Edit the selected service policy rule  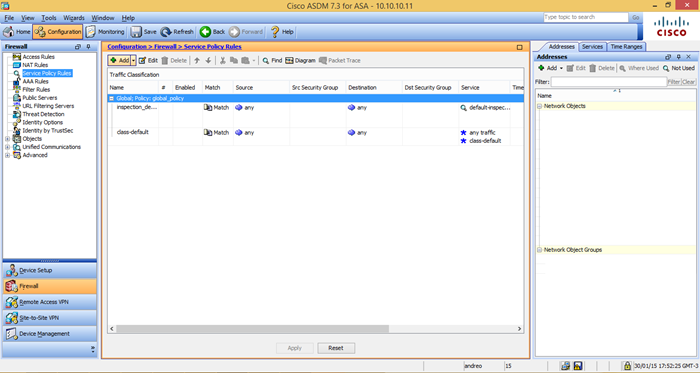148,60
